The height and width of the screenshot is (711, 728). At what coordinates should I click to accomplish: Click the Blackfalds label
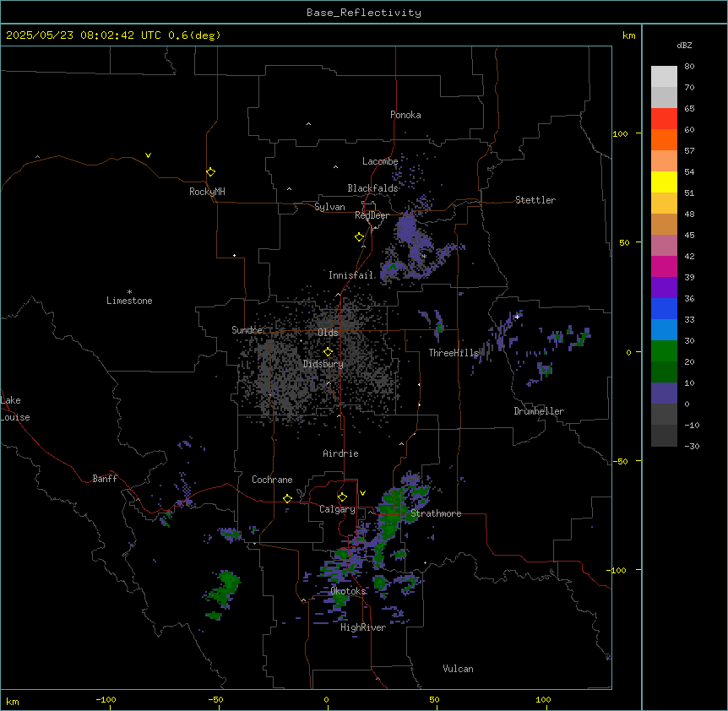coord(372,188)
